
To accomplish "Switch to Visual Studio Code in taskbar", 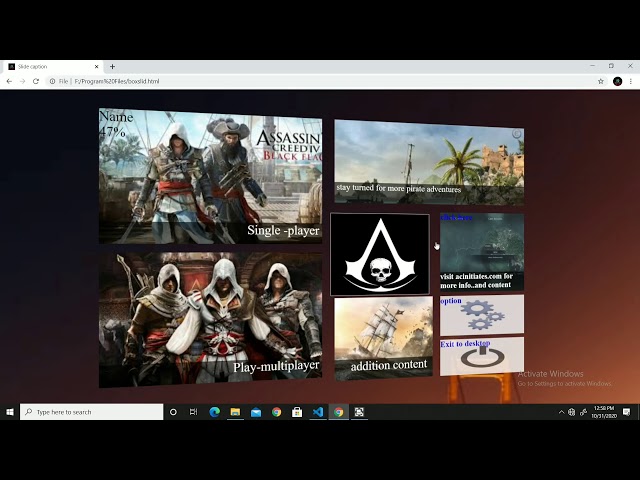I will pos(318,412).
